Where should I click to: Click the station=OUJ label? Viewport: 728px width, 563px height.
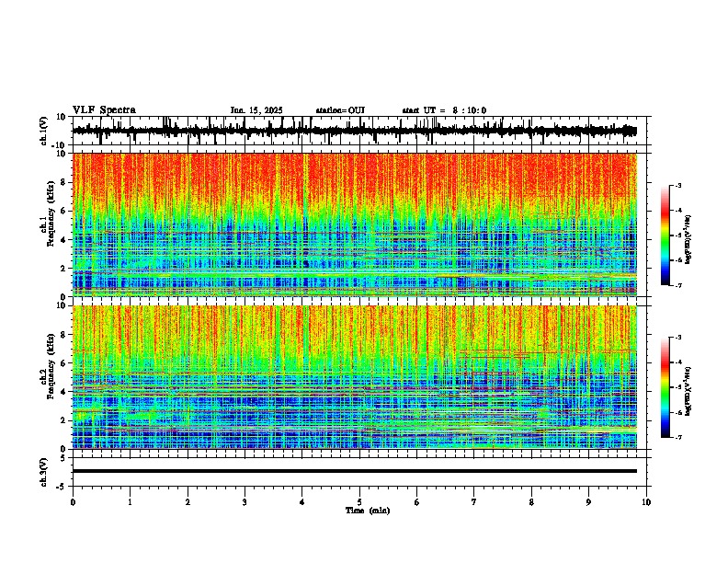pyautogui.click(x=340, y=110)
